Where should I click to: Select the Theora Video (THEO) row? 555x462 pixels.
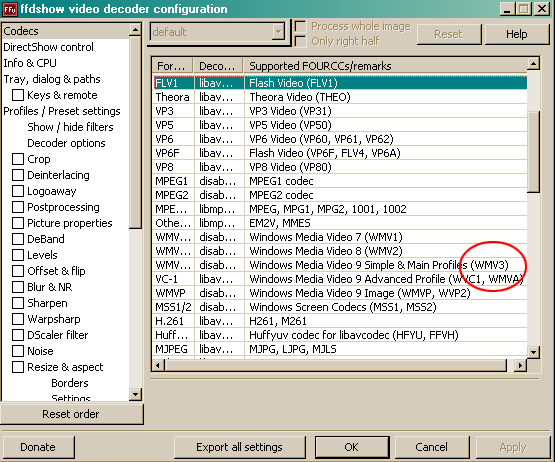tap(340, 97)
